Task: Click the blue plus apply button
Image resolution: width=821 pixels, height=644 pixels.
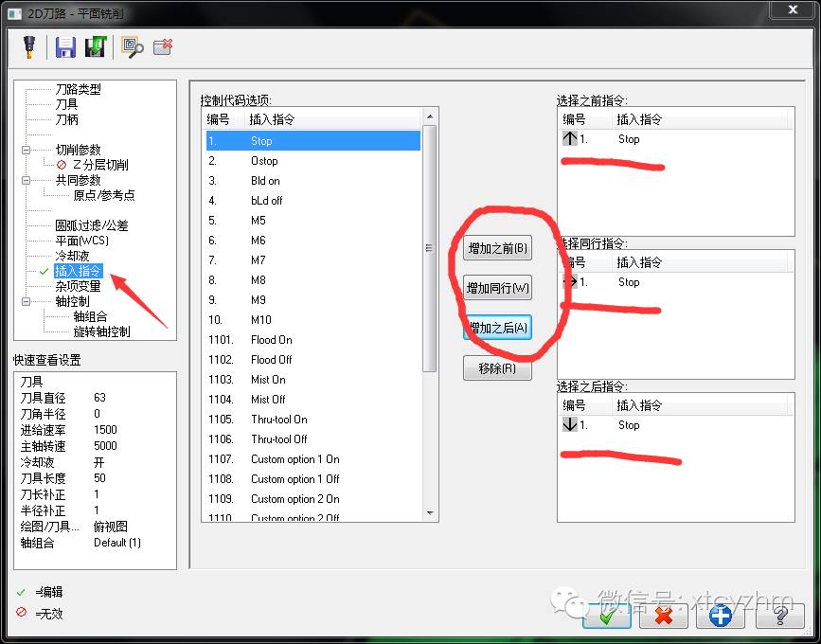Action: 721,616
